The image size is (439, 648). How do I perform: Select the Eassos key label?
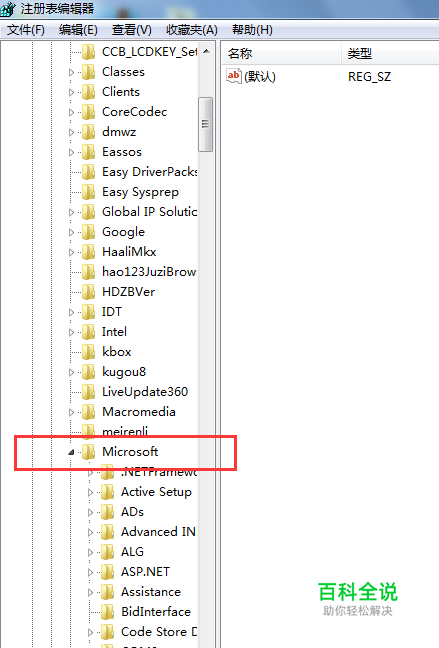point(122,152)
